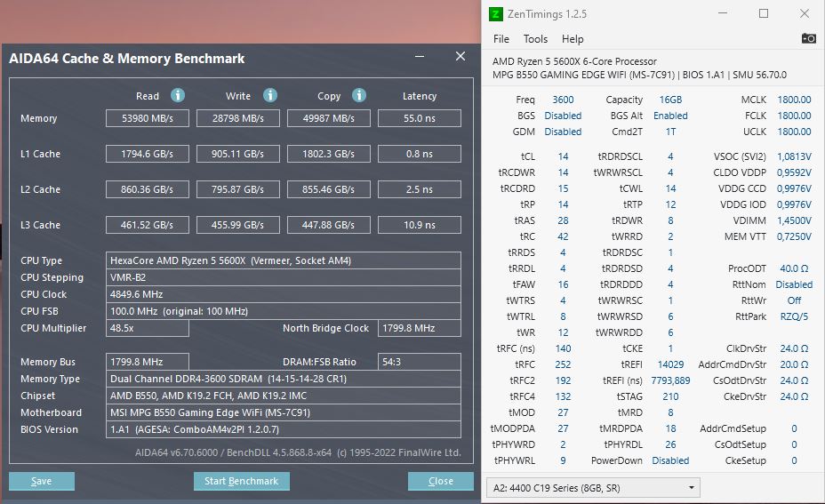The height and width of the screenshot is (504, 825).
Task: Select the Memory Copy value 49987 MB/s
Action: pyautogui.click(x=328, y=118)
